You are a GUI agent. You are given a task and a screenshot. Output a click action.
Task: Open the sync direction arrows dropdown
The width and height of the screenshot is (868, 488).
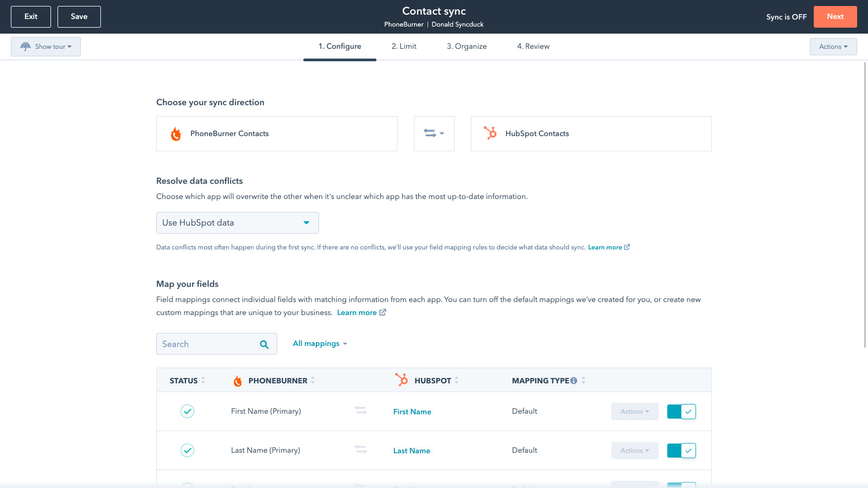(434, 133)
